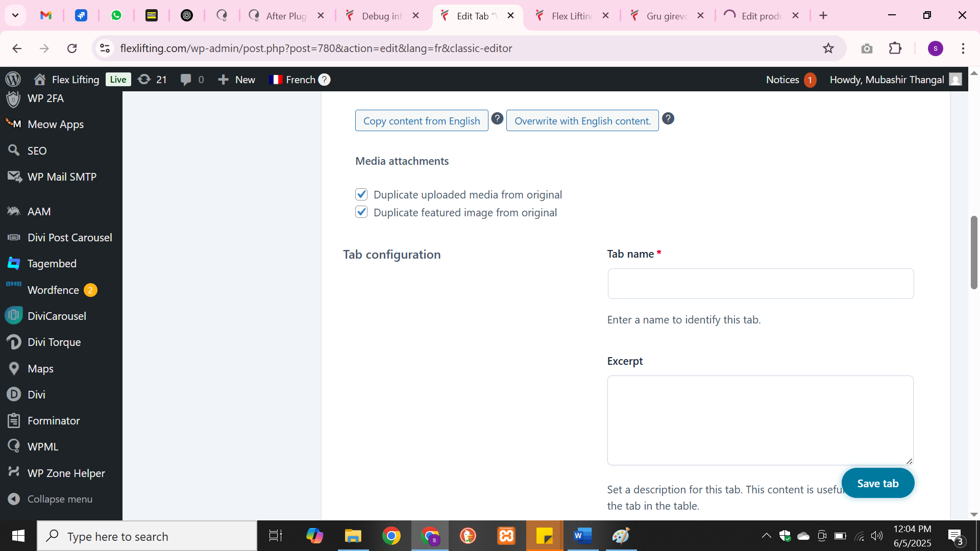This screenshot has width=980, height=551.
Task: Click the Maps pin icon
Action: tap(14, 368)
